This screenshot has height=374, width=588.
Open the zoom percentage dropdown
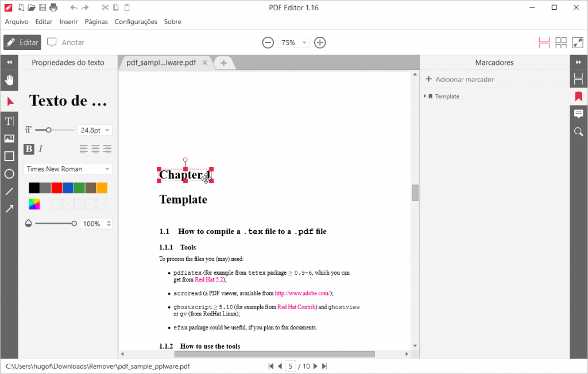point(293,42)
